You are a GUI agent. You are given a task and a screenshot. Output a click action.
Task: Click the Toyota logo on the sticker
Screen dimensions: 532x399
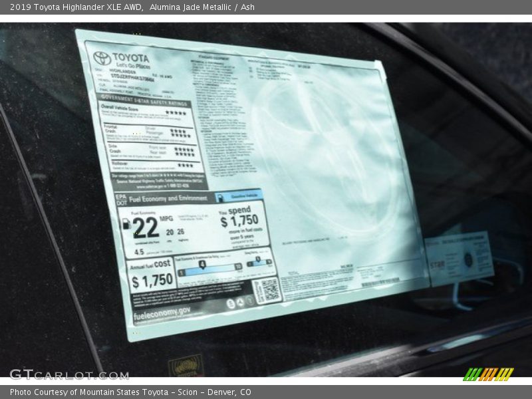(x=102, y=58)
